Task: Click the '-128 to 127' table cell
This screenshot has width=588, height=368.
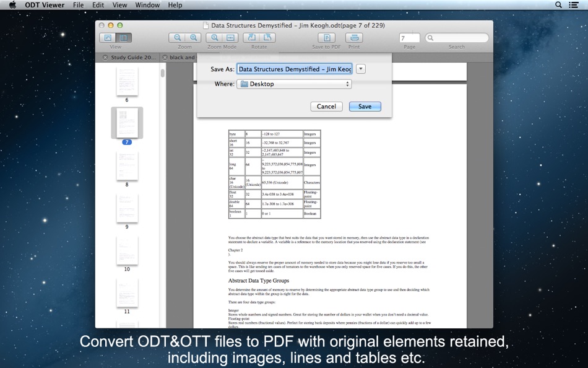Action: click(x=282, y=134)
